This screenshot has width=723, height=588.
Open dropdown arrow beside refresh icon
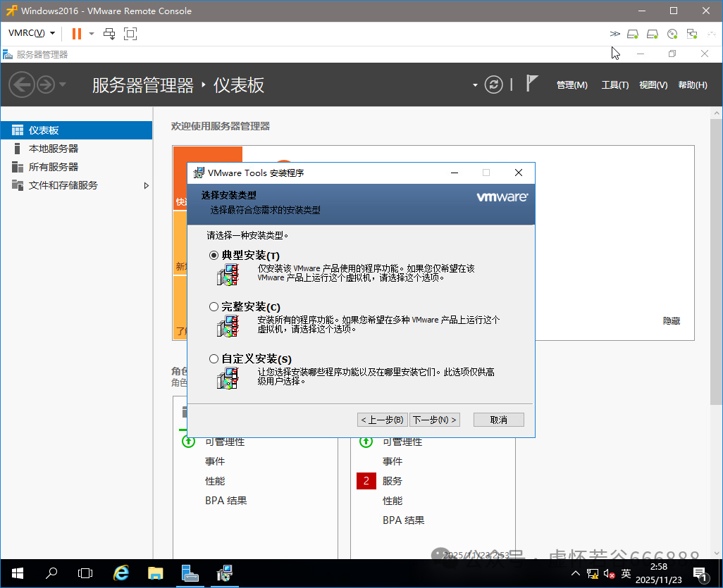[475, 85]
